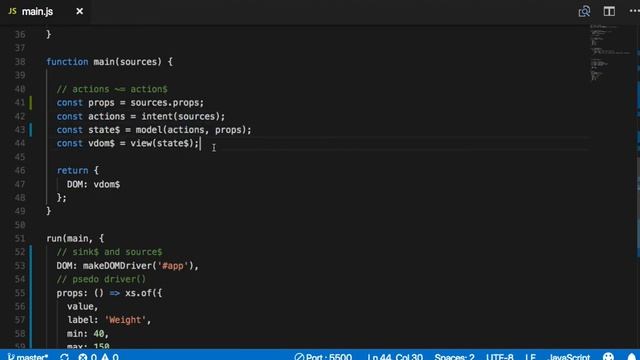Viewport: 640px width, 360px height.
Task: Open the notifications bell icon
Action: click(632, 356)
